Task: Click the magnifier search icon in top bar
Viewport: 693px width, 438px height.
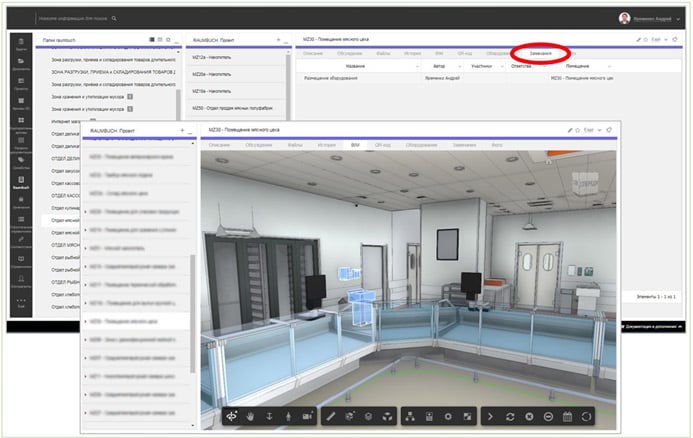Action: tap(114, 18)
